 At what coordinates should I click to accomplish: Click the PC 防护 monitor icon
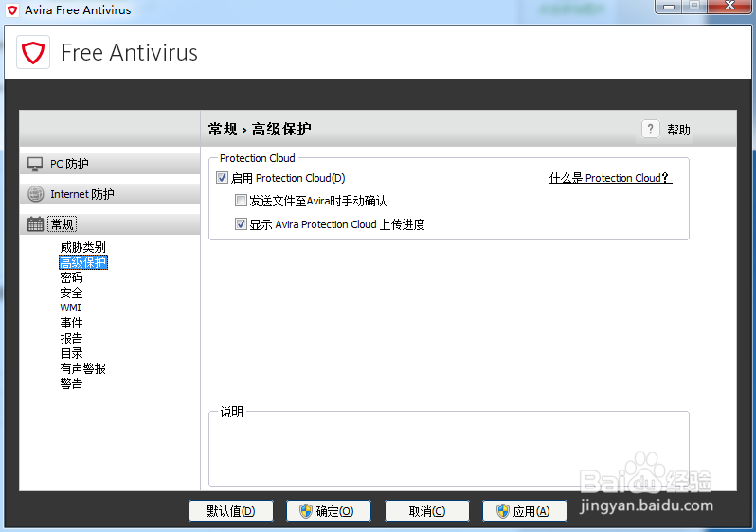point(35,164)
